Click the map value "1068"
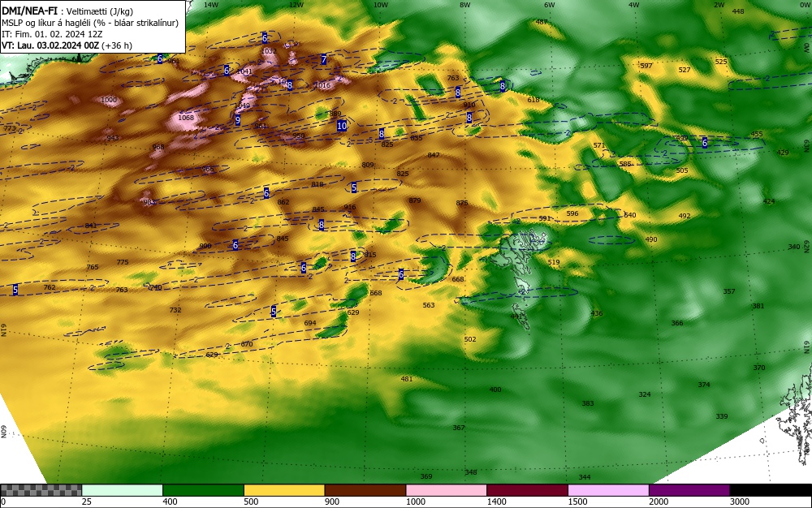The height and width of the screenshot is (508, 812). (x=186, y=118)
